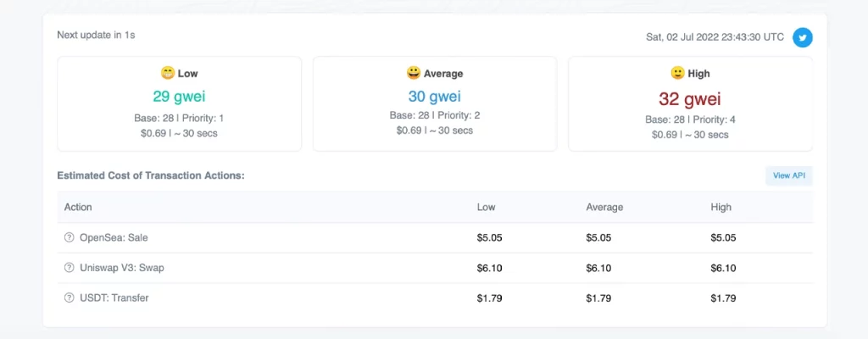
Task: Click the Action column header
Action: pos(78,207)
